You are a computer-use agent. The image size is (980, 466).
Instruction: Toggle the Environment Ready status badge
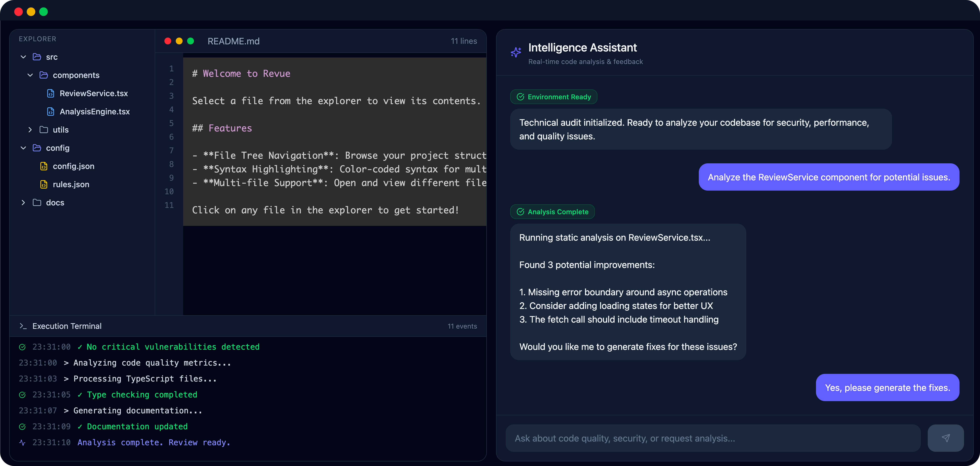554,97
